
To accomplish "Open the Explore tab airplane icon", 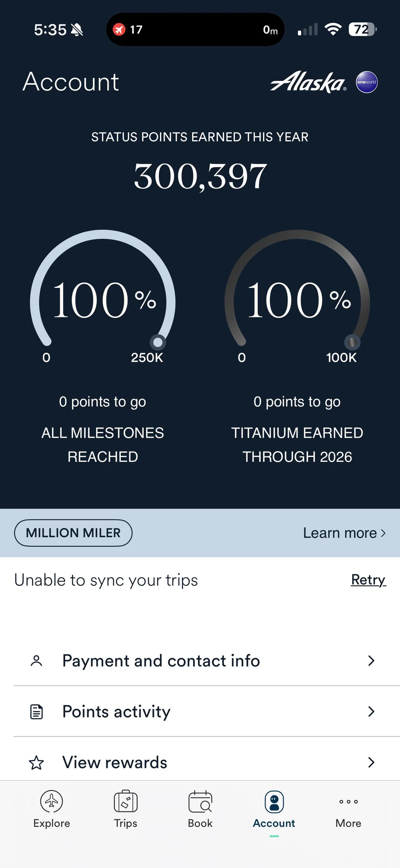I will pyautogui.click(x=51, y=801).
